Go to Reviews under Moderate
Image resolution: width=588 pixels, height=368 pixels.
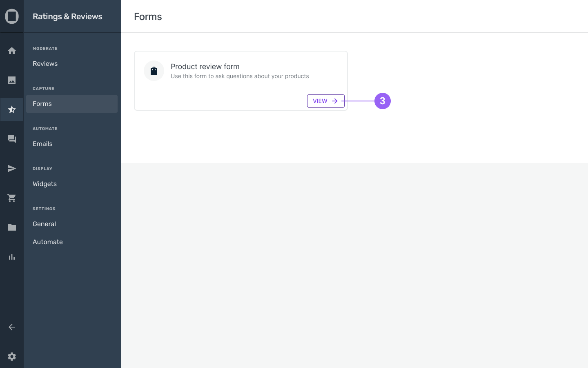pyautogui.click(x=45, y=64)
